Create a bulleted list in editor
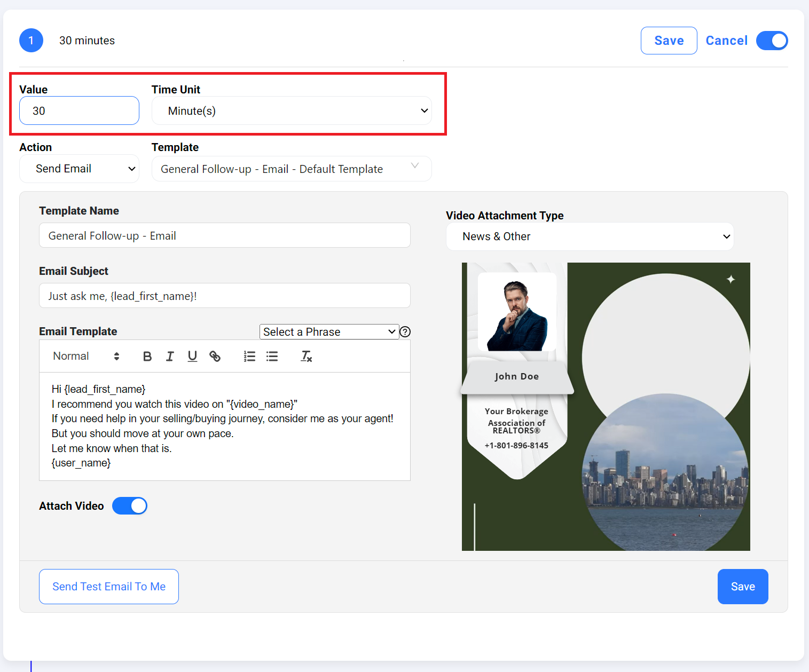 272,357
